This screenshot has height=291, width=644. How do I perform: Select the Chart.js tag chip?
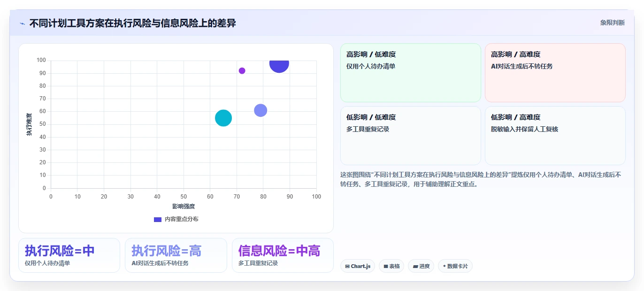[x=358, y=266]
